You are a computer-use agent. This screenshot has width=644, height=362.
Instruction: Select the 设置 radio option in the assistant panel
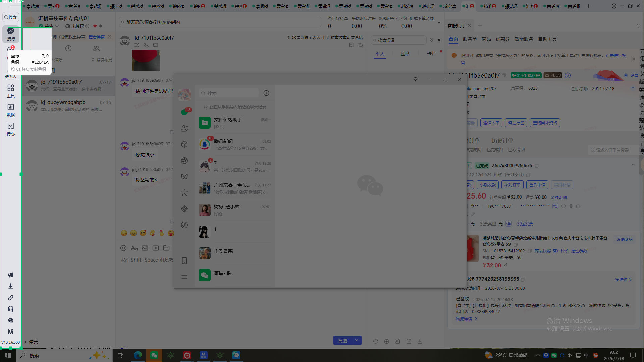point(626,75)
